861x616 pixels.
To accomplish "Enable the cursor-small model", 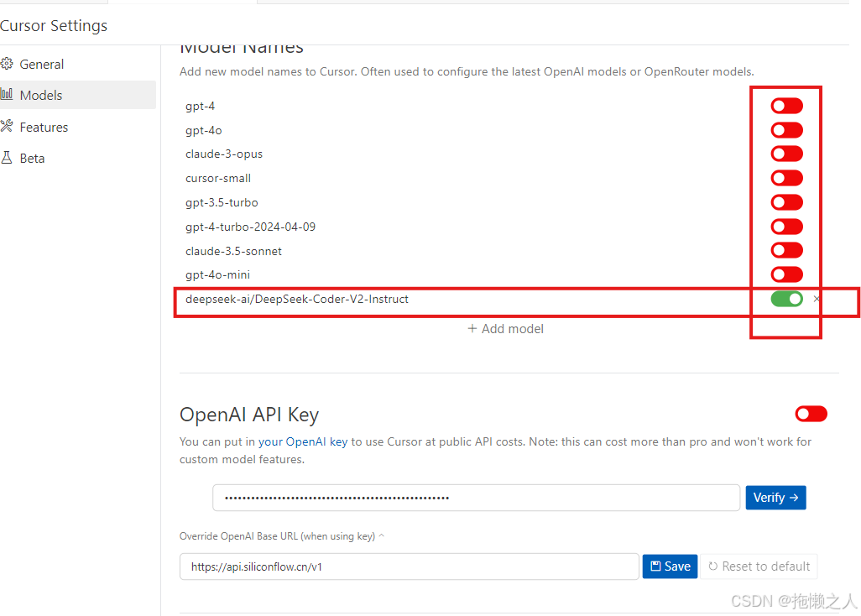I will click(786, 178).
